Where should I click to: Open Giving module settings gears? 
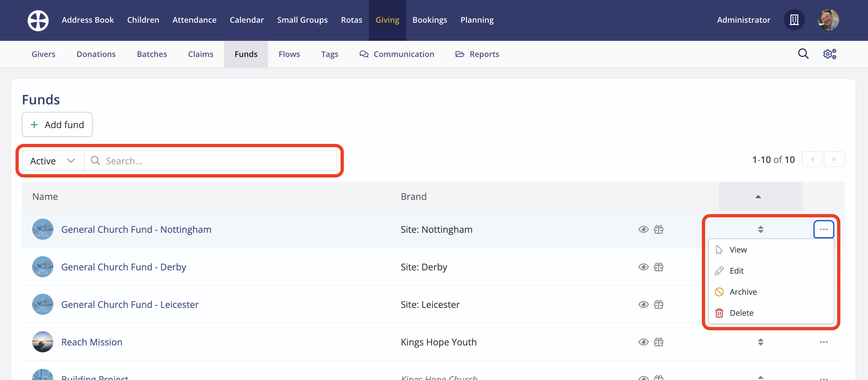coord(829,54)
